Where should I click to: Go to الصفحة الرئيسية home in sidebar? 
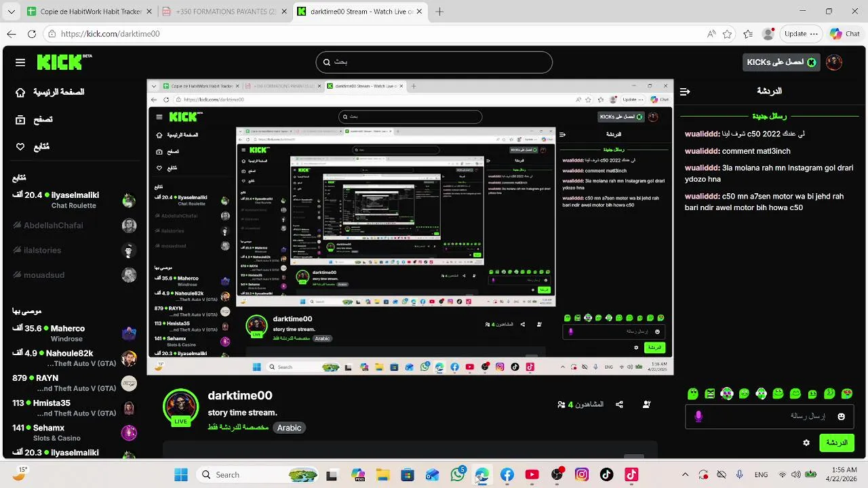pos(51,92)
